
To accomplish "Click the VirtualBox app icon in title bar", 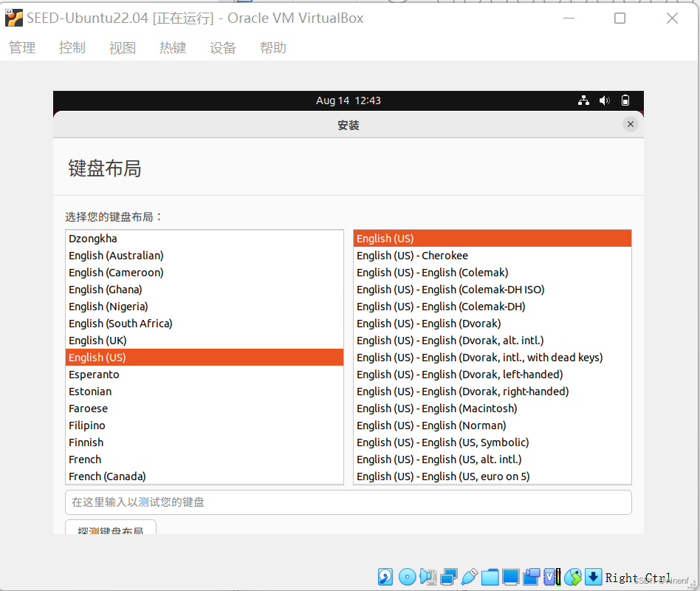I will tap(14, 18).
